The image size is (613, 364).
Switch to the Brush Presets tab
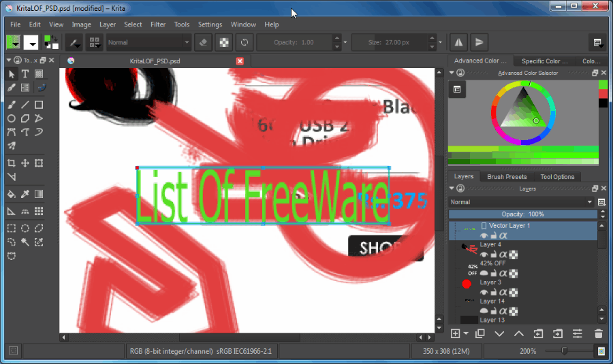[x=507, y=176]
